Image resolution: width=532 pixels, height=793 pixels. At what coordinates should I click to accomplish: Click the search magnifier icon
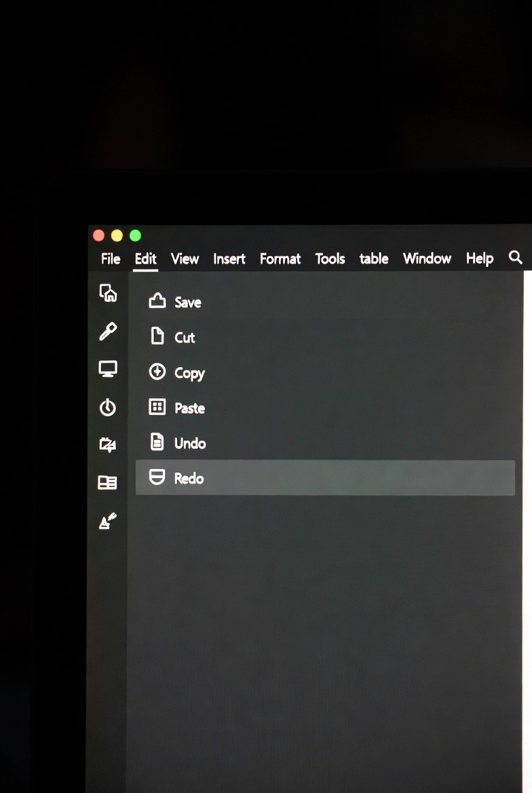pos(515,257)
